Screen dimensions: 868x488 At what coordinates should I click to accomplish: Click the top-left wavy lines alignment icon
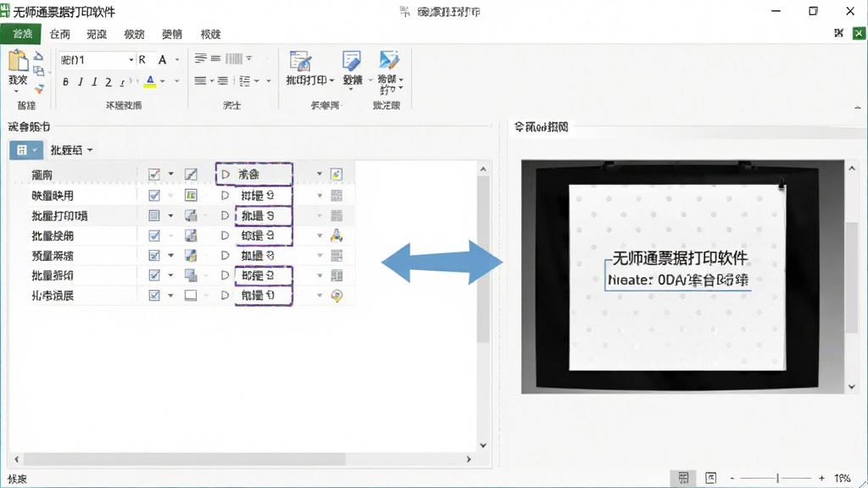(200, 58)
